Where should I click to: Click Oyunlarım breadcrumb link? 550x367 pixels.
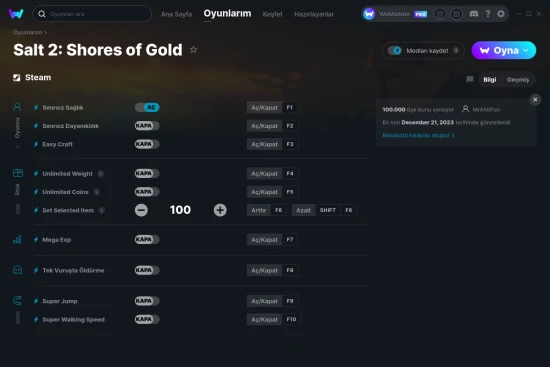point(28,32)
